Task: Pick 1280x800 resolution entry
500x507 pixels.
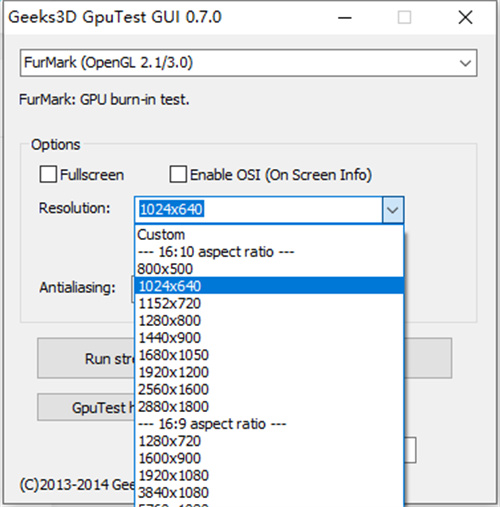Action: tap(269, 321)
